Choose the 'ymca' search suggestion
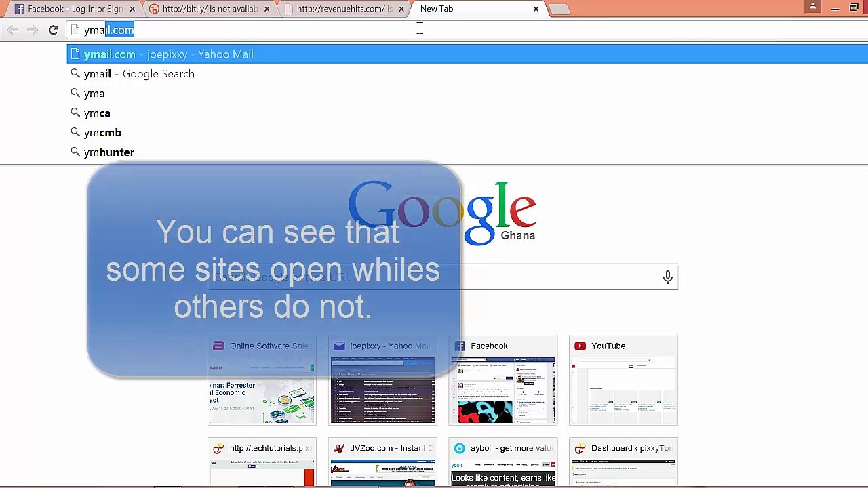 point(467,113)
